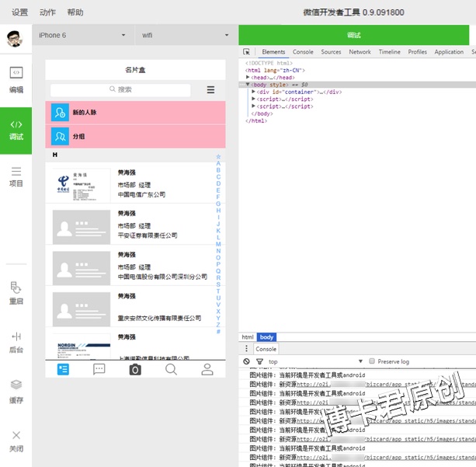Open the three-dot drawer menu icon
This screenshot has height=467, width=476.
pos(246,348)
